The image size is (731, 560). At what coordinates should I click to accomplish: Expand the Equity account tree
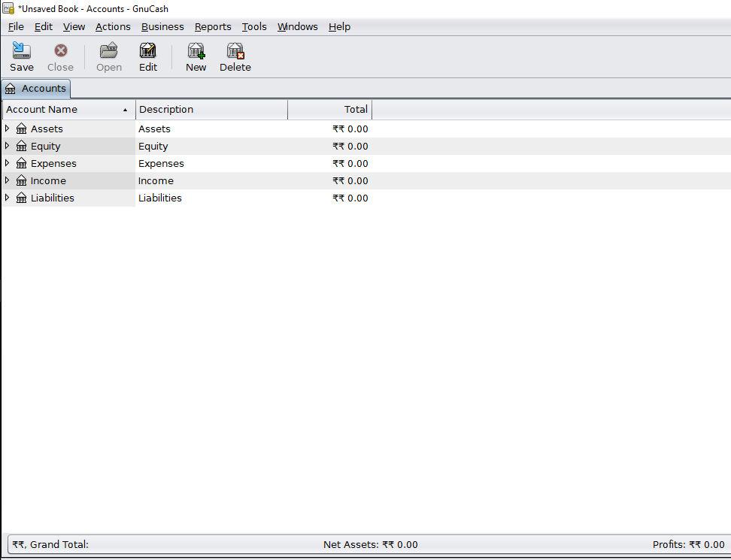(7, 145)
